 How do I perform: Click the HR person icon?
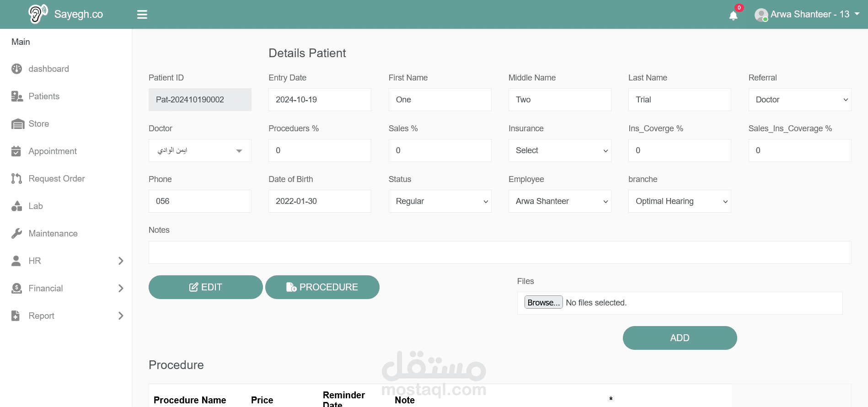click(16, 261)
